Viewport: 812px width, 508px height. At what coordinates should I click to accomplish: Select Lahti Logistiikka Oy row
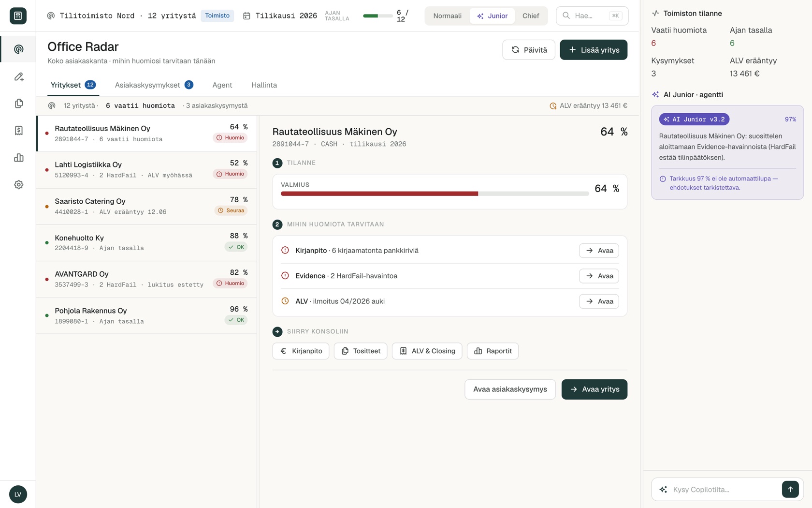[x=147, y=170]
